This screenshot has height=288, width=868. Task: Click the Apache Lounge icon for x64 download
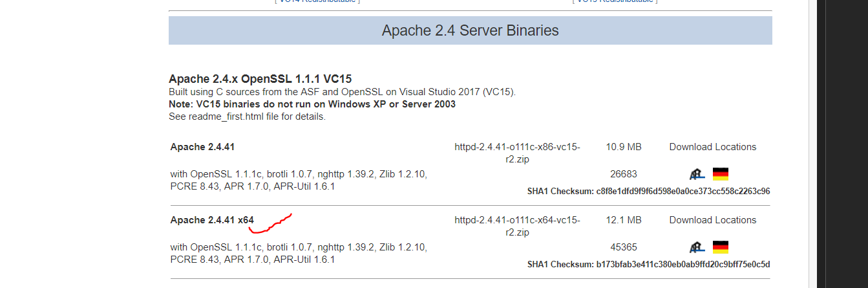(697, 247)
